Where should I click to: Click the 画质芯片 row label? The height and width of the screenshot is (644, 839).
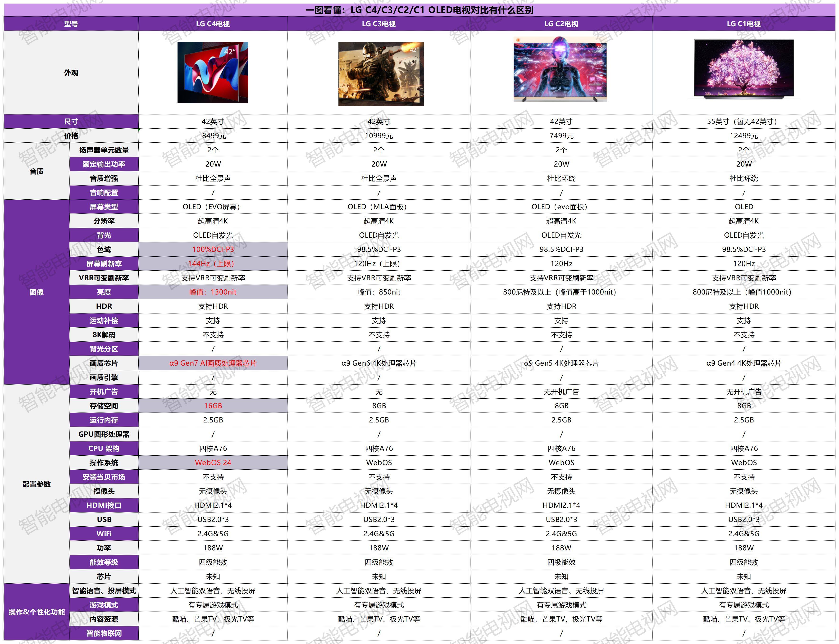[x=104, y=363]
